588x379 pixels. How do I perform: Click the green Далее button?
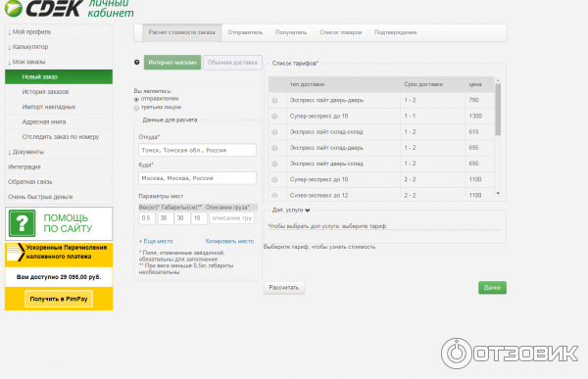(492, 288)
